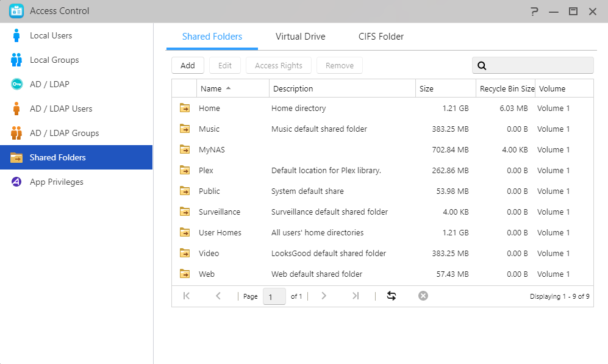608x364 pixels.
Task: Click the page number field
Action: [x=274, y=296]
